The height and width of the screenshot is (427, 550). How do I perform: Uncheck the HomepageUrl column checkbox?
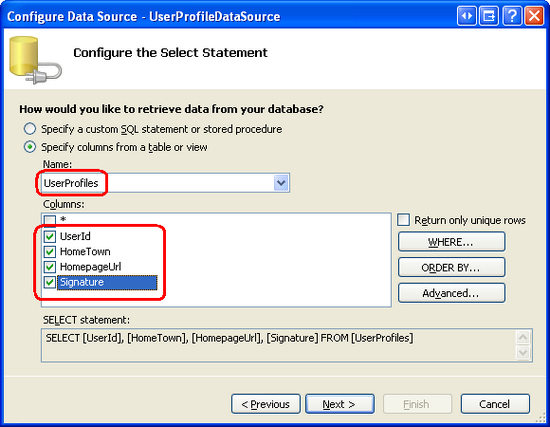click(50, 267)
